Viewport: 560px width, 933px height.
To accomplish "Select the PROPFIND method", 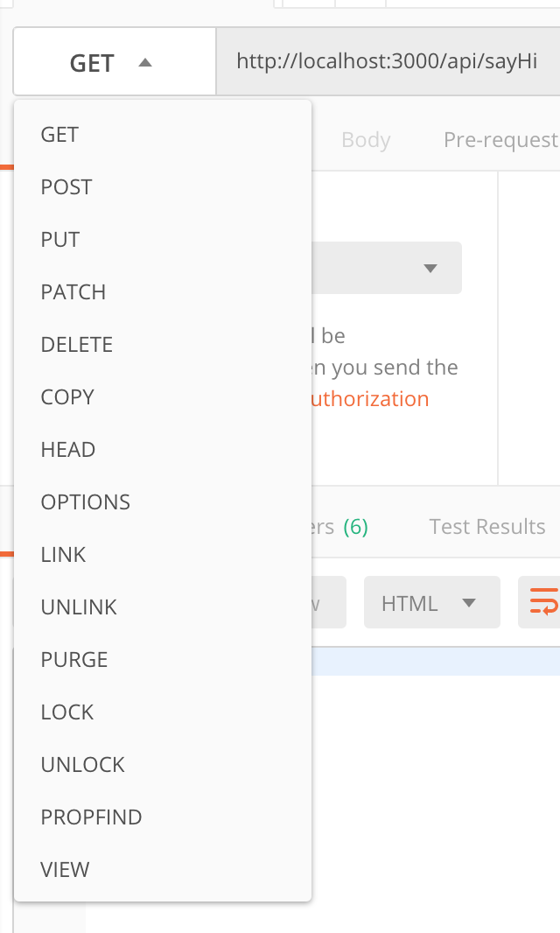I will pyautogui.click(x=91, y=817).
